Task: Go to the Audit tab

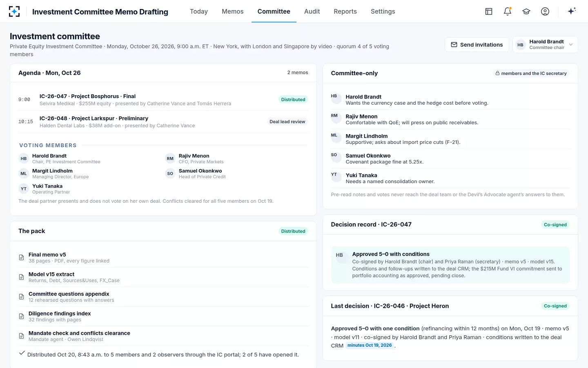Action: pos(312,11)
